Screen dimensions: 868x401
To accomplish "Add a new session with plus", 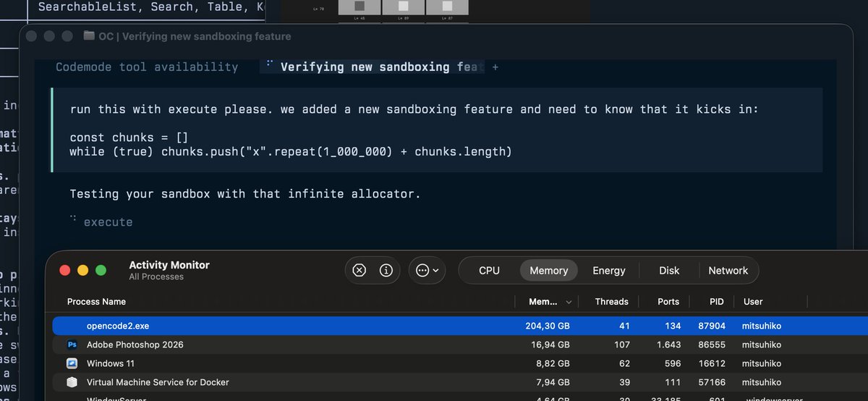I will [x=495, y=67].
